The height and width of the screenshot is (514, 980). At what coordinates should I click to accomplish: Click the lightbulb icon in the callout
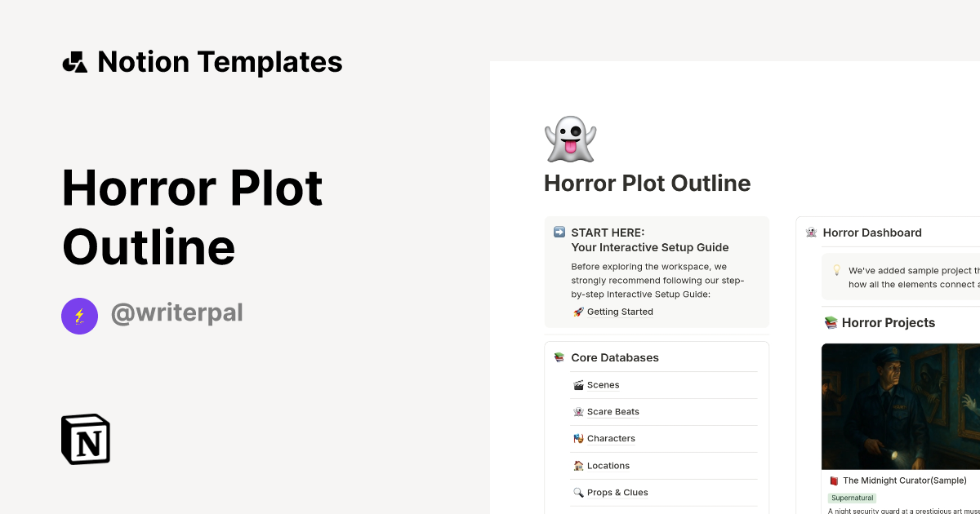[x=836, y=270]
